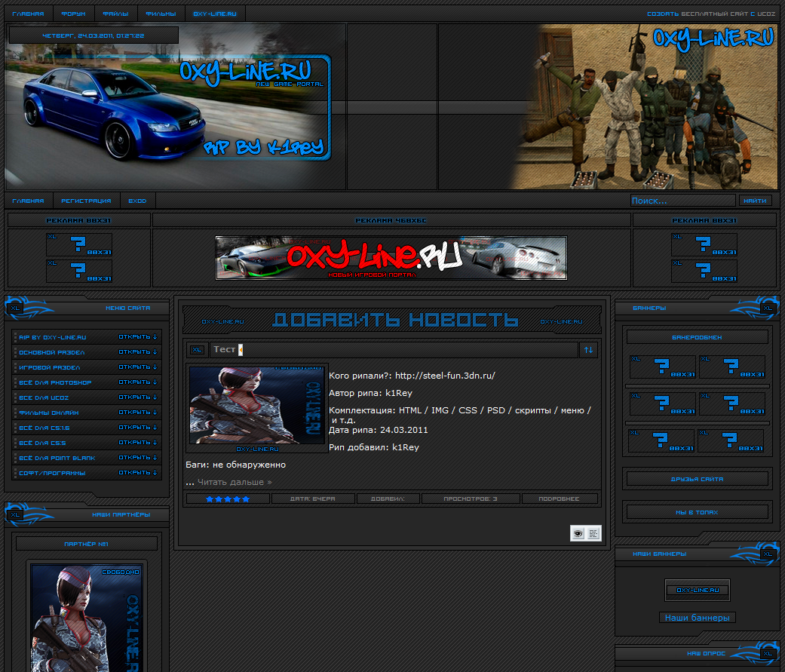
Task: Click the Друзья сайта button
Action: click(x=697, y=479)
